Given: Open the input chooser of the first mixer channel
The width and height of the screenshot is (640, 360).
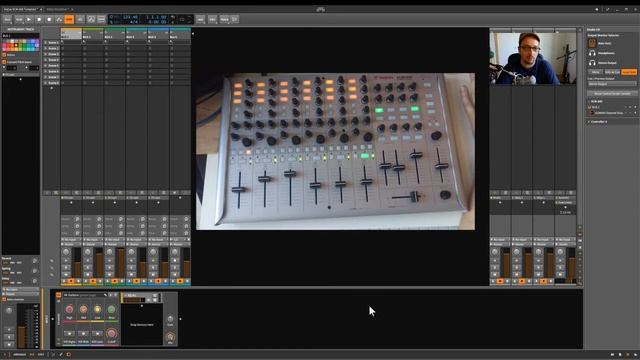Looking at the screenshot, I should coord(71,240).
